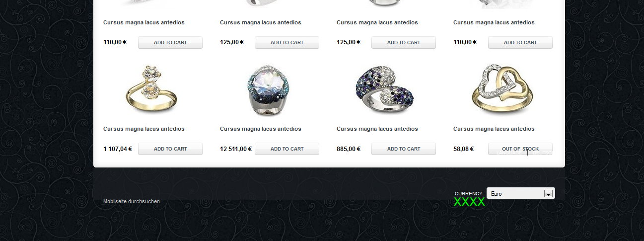The width and height of the screenshot is (644, 241).
Task: Add first-row leftmost 110,00 € ring to cart
Action: 170,42
